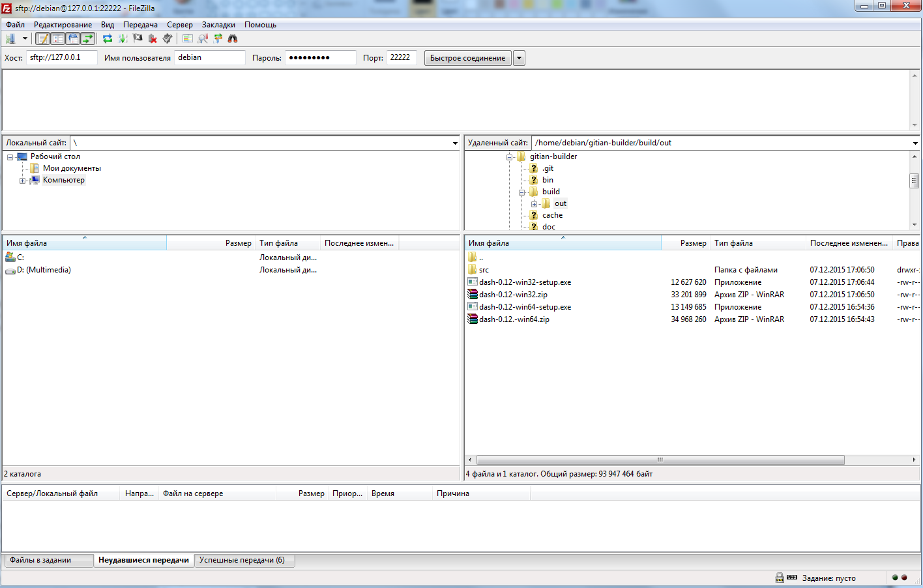Open Локальный сайт path dropdown
The width and height of the screenshot is (923, 588).
click(x=455, y=143)
